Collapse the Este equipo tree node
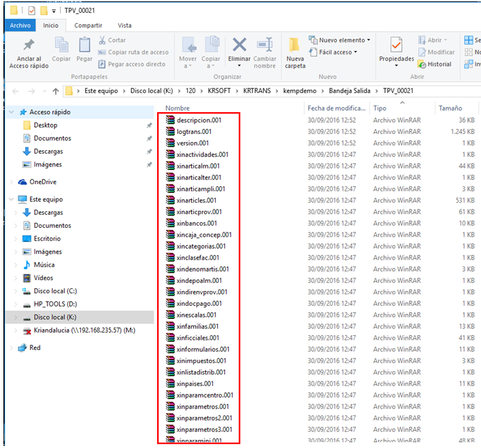The width and height of the screenshot is (481, 448). [x=11, y=200]
